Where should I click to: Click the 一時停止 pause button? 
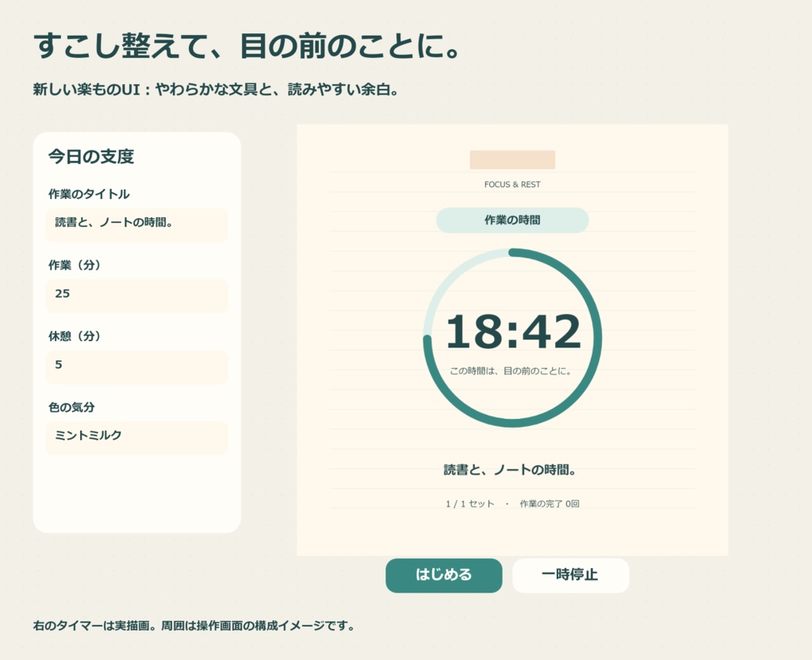click(x=571, y=575)
